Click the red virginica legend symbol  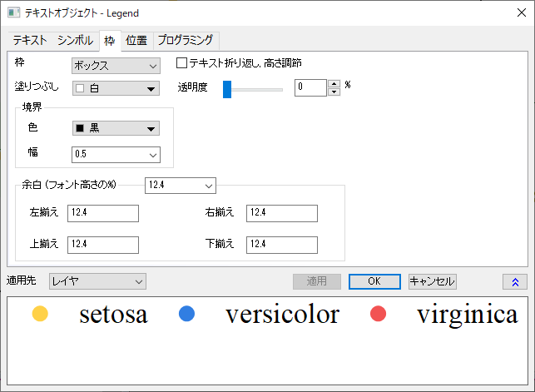[378, 314]
